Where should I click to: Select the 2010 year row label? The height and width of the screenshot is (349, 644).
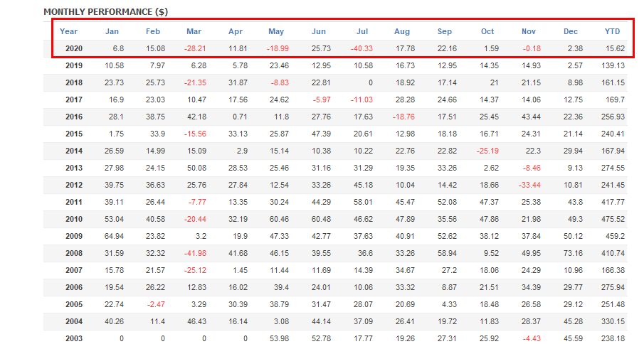point(74,219)
